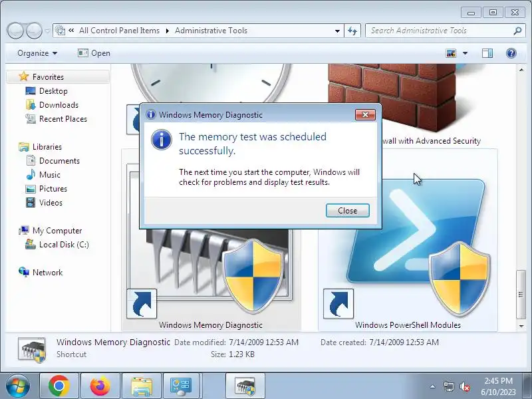Click the Windows PowerShell Modules label

tap(408, 325)
